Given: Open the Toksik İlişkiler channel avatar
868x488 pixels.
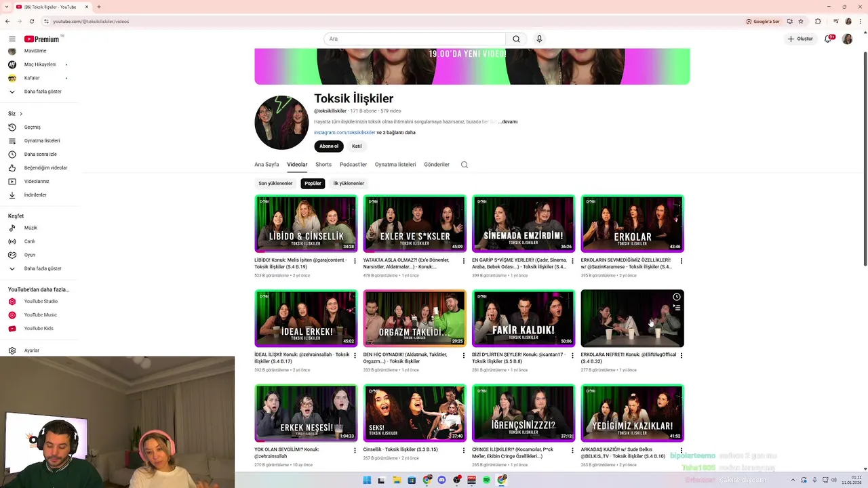Looking at the screenshot, I should click(281, 123).
